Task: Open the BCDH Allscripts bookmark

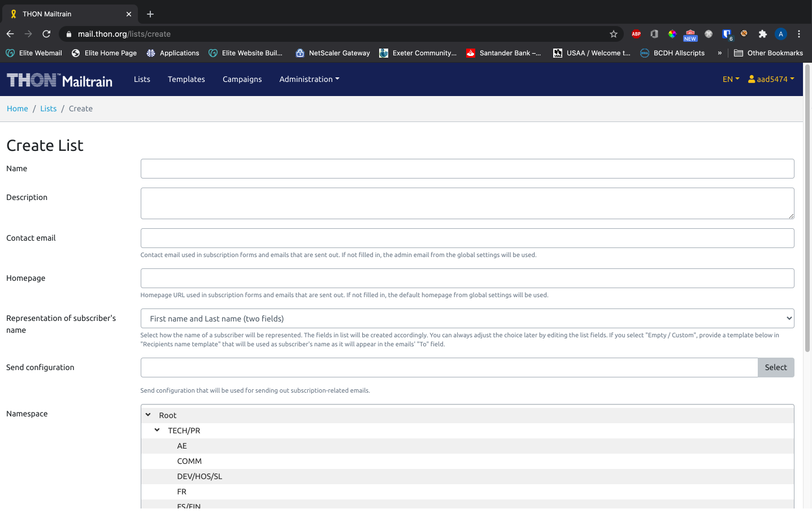Action: coord(672,53)
